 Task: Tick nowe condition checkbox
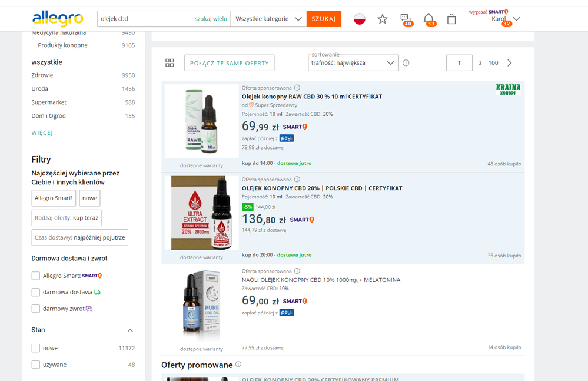tap(36, 348)
